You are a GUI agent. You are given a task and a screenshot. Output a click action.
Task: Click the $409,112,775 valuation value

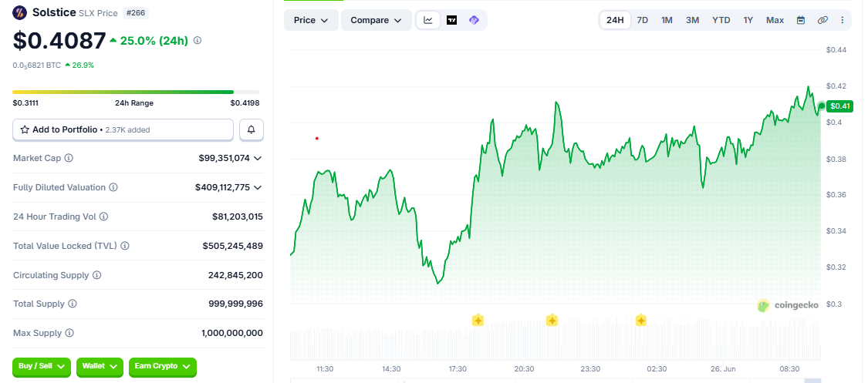(222, 187)
